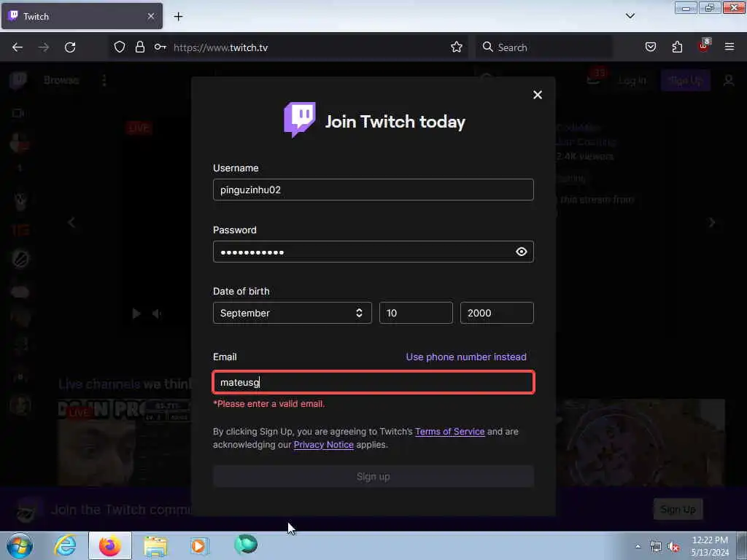Open the Terms of Service link
Image resolution: width=747 pixels, height=560 pixels.
[x=449, y=432]
